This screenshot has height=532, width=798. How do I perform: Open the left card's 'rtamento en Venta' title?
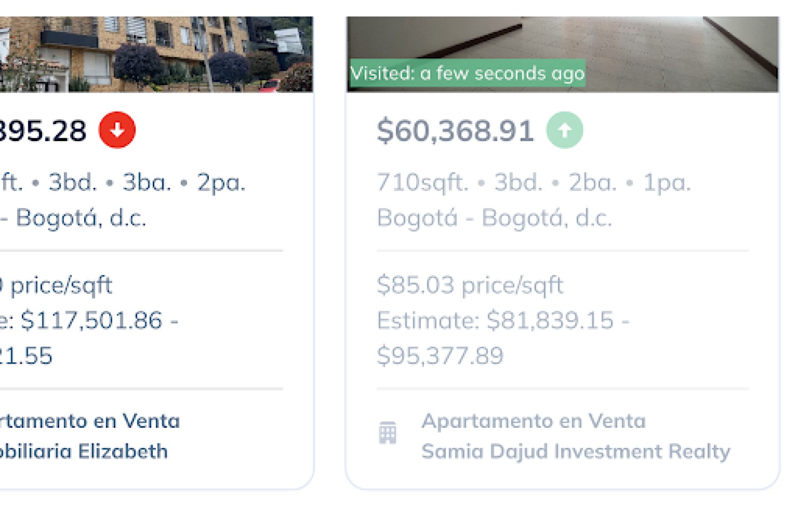(90, 421)
